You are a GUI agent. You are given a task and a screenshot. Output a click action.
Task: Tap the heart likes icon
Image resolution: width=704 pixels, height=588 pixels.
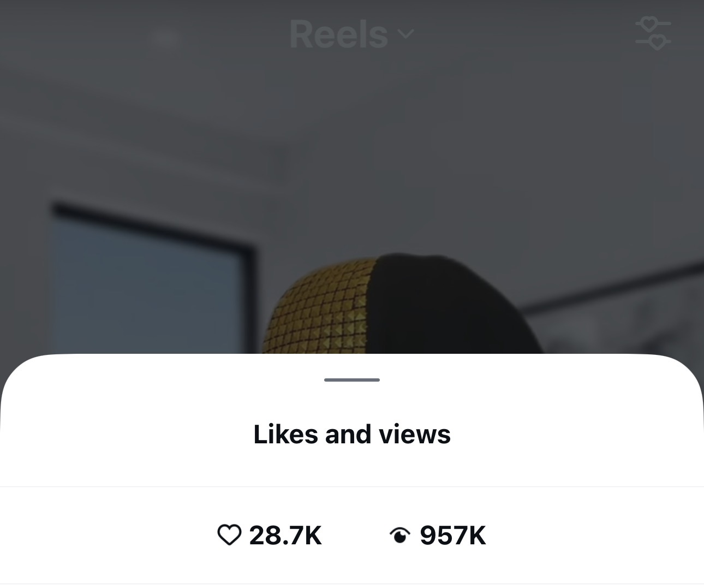(x=229, y=535)
